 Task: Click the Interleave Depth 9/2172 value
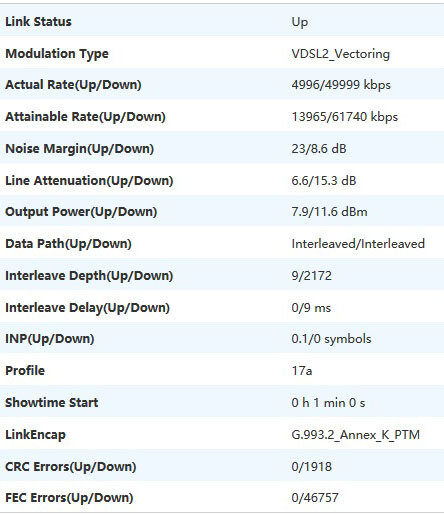311,276
